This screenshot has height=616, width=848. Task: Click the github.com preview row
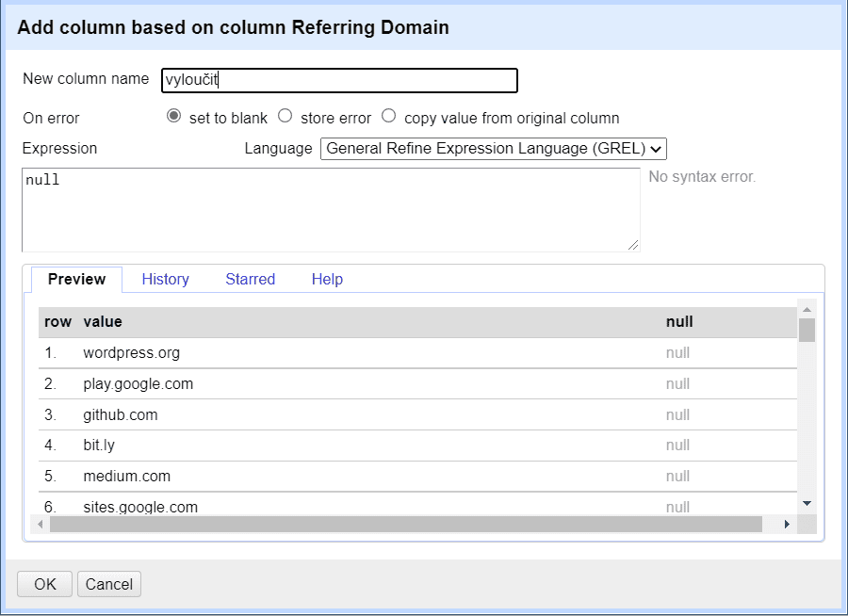(x=121, y=414)
